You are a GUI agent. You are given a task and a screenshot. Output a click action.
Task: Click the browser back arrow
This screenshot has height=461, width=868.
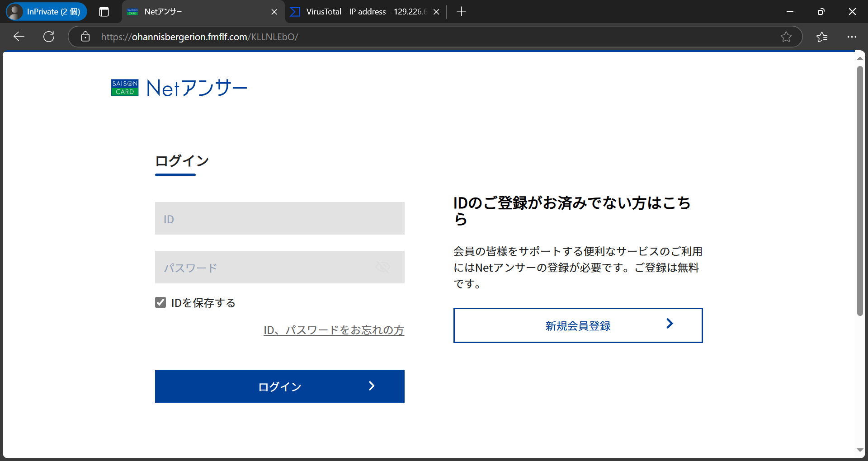(19, 37)
